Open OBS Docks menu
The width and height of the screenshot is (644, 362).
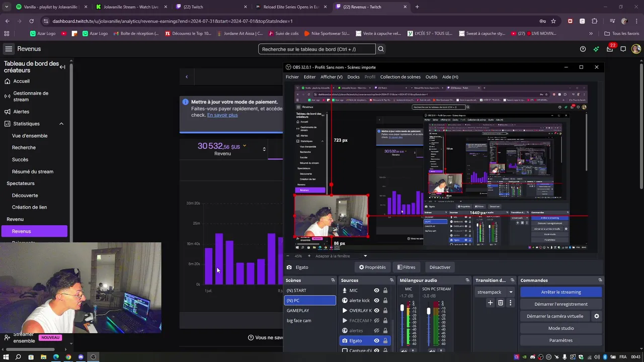point(354,77)
